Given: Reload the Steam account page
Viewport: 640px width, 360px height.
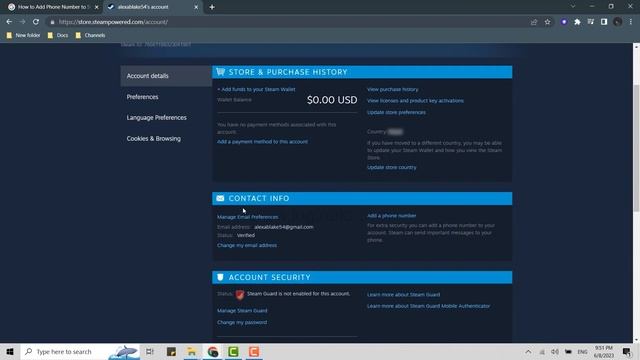Looking at the screenshot, I should click(x=36, y=22).
